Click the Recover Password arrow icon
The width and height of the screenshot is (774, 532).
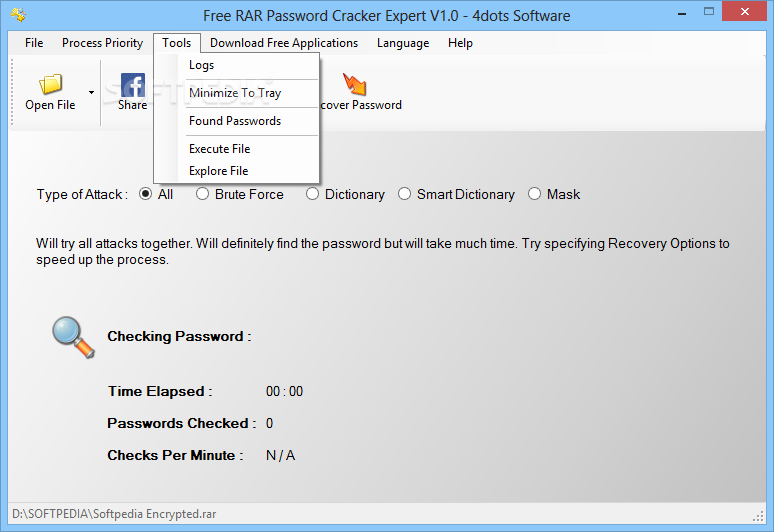354,84
